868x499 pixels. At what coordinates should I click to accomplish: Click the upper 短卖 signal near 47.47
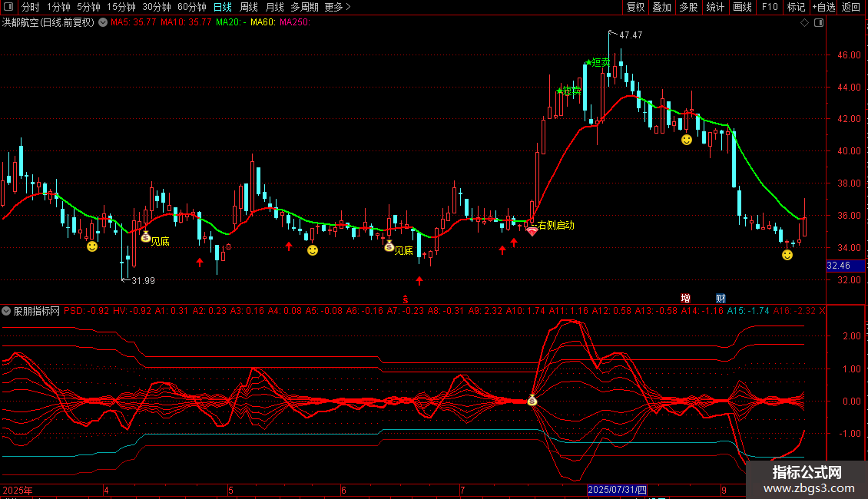click(598, 62)
